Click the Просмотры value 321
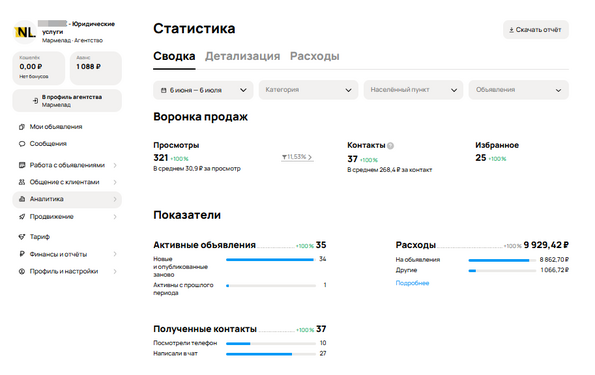The width and height of the screenshot is (595, 375). pyautogui.click(x=161, y=158)
